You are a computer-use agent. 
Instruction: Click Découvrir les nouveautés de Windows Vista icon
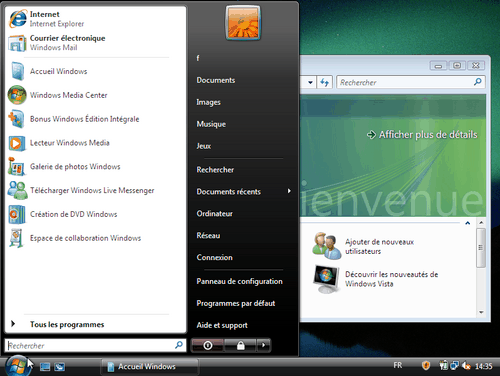tap(326, 279)
